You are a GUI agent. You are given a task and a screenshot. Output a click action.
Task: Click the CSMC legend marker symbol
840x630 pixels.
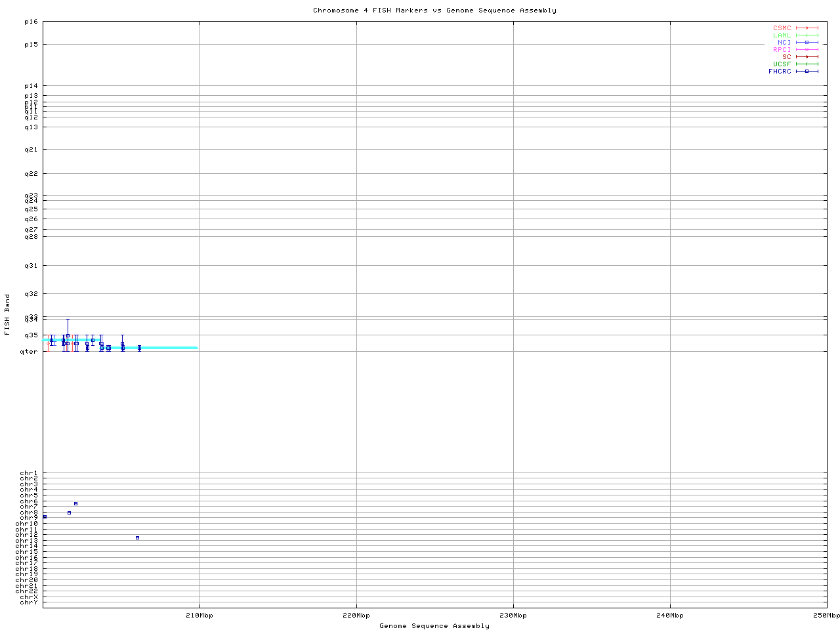coord(807,28)
